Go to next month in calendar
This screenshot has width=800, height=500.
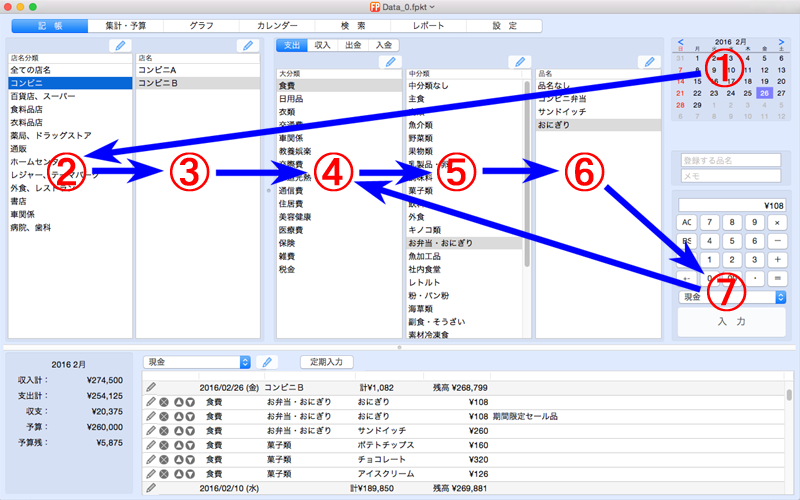tap(781, 42)
